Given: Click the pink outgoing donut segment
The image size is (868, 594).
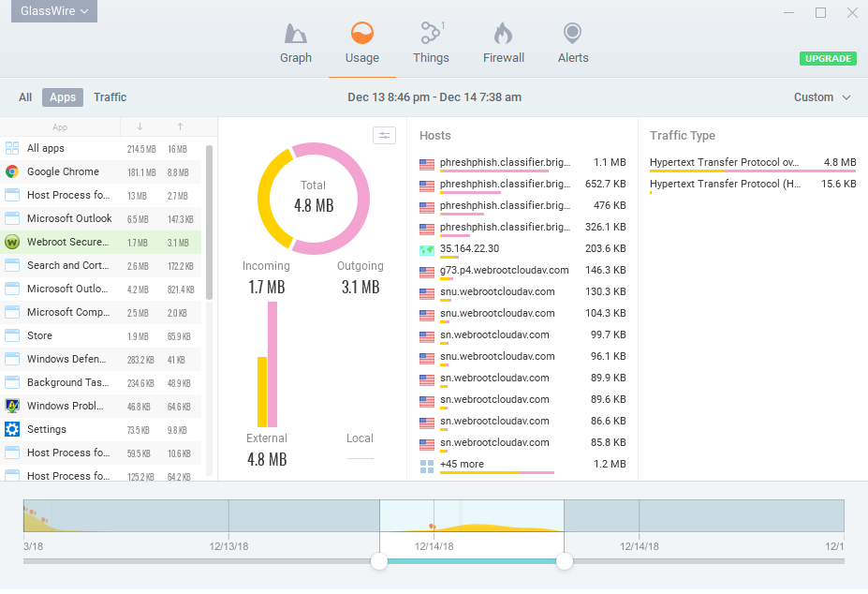Looking at the screenshot, I should (363, 199).
